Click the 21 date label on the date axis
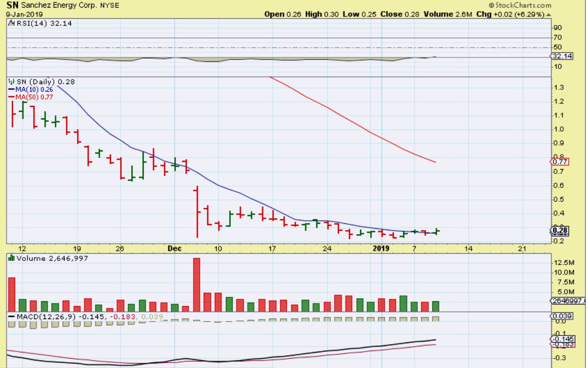The width and height of the screenshot is (588, 368). coord(523,248)
